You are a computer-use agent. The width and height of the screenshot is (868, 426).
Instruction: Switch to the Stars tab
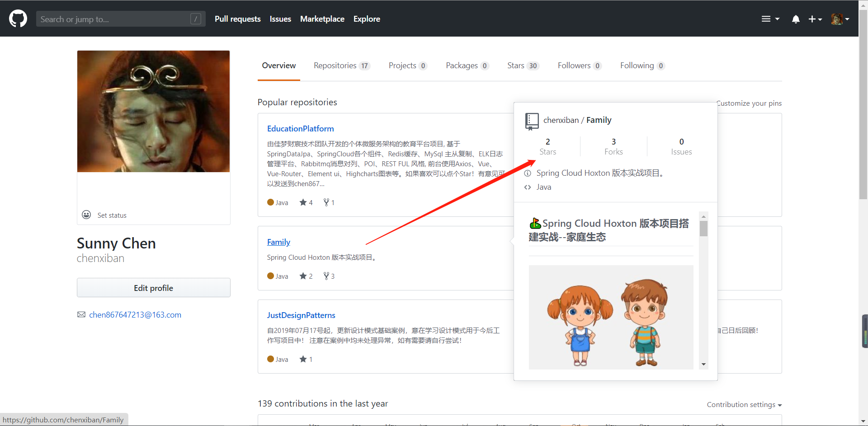pos(523,66)
